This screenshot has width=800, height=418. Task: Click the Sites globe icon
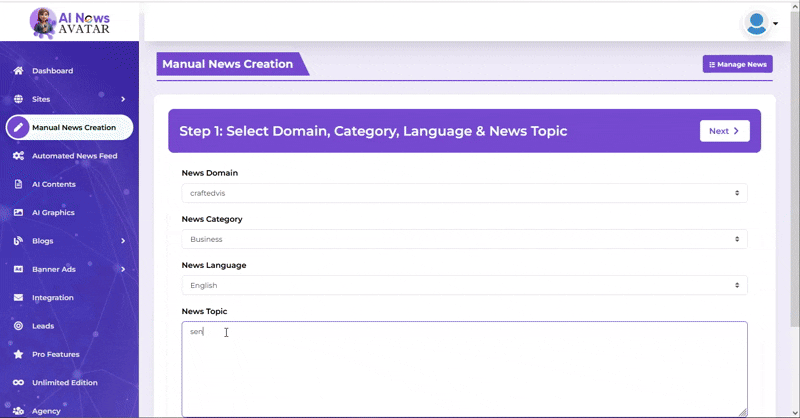click(x=18, y=99)
